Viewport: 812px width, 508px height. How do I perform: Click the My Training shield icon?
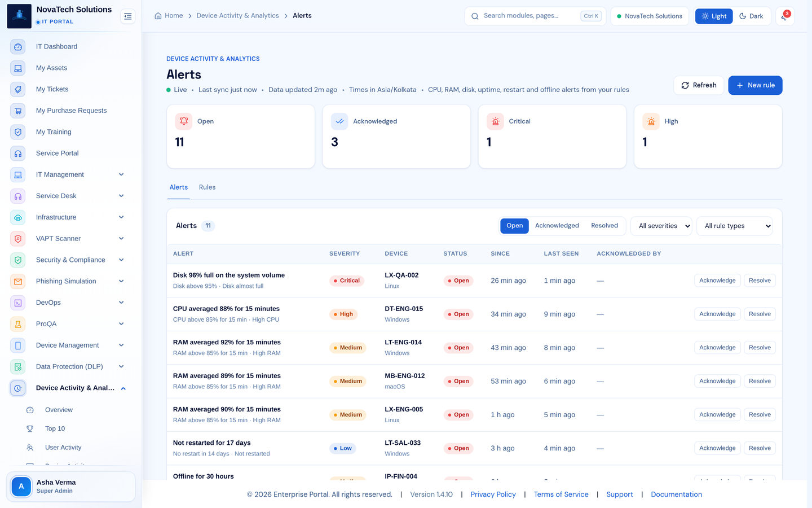pos(18,132)
